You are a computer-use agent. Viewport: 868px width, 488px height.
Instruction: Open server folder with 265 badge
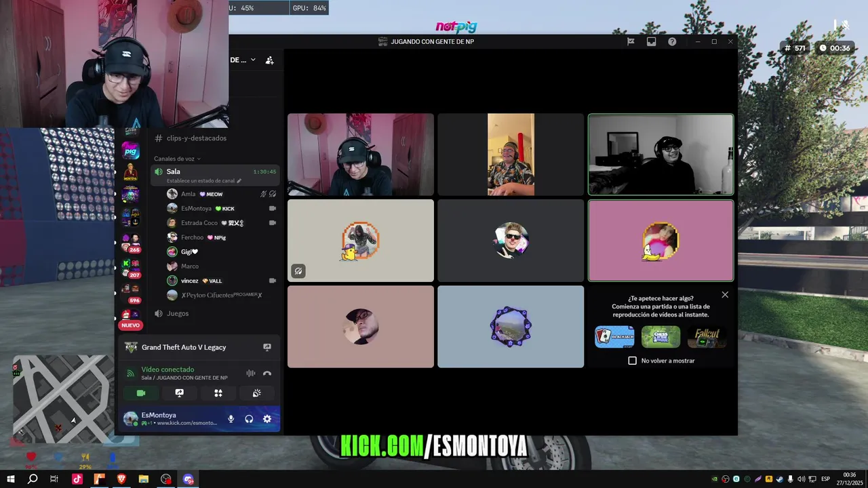pos(131,242)
